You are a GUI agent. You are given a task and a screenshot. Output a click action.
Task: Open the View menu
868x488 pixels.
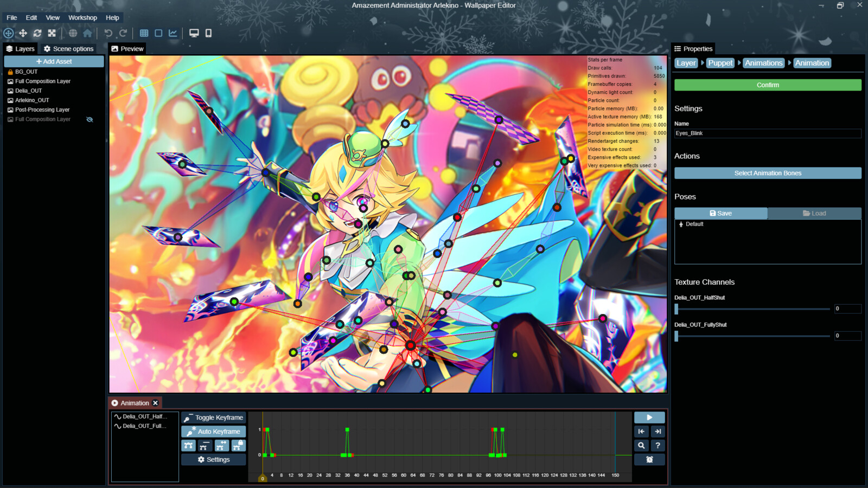53,17
